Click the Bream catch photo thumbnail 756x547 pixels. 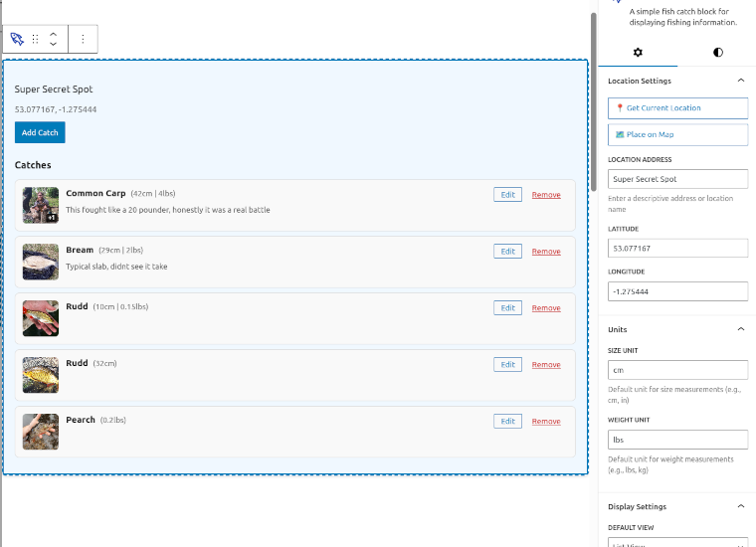pyautogui.click(x=41, y=262)
